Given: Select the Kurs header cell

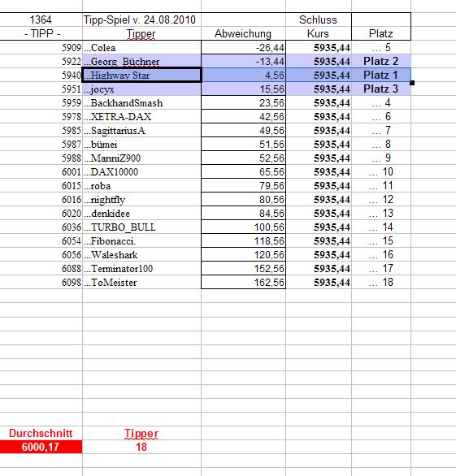Looking at the screenshot, I should point(319,33).
